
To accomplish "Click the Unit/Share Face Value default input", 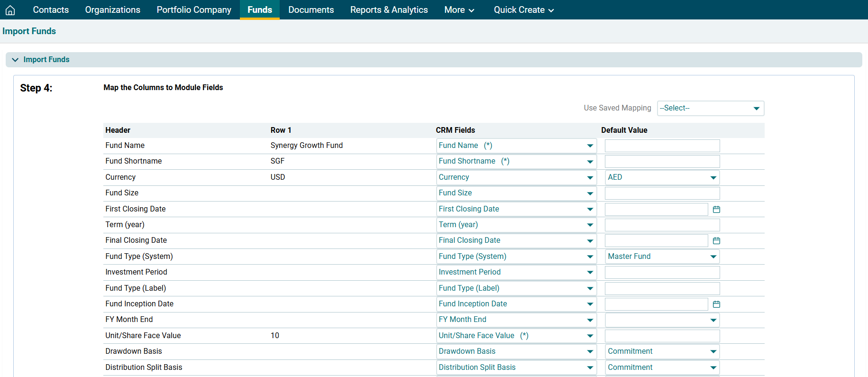I will pyautogui.click(x=662, y=336).
